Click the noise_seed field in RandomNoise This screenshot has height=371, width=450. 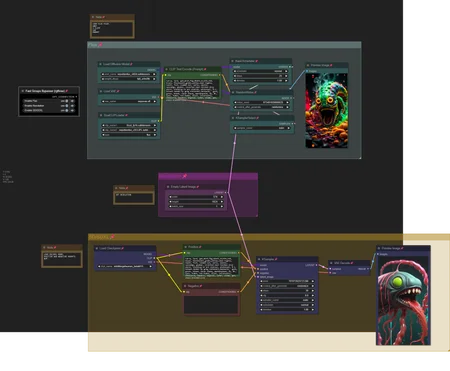click(261, 102)
